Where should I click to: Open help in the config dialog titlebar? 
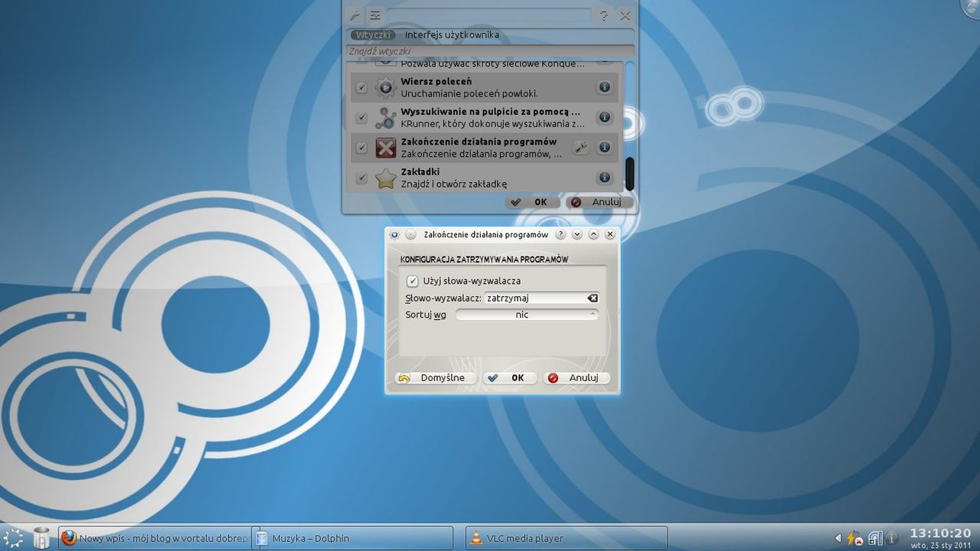[x=560, y=234]
